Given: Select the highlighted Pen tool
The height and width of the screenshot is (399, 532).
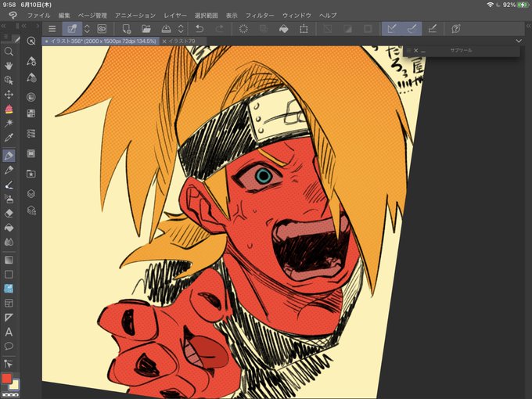Looking at the screenshot, I should [x=9, y=156].
